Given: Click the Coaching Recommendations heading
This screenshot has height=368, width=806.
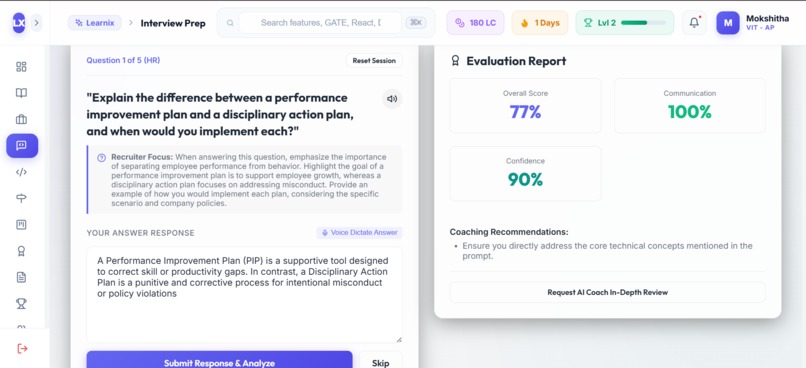Looking at the screenshot, I should point(509,232).
